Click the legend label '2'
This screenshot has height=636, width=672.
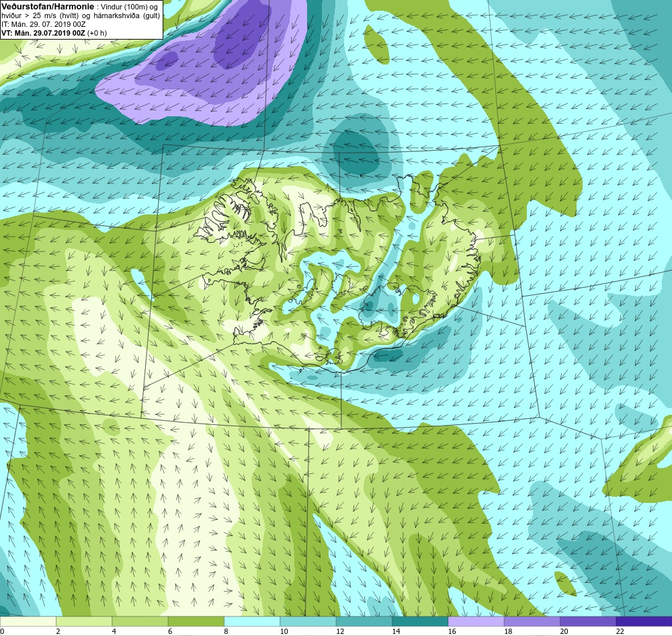pyautogui.click(x=58, y=631)
